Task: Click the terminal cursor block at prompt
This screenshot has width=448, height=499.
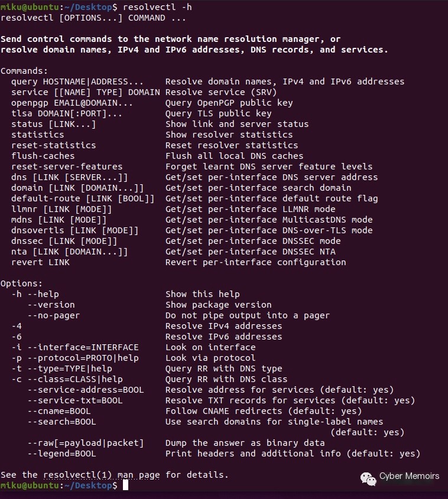Action: (x=125, y=485)
